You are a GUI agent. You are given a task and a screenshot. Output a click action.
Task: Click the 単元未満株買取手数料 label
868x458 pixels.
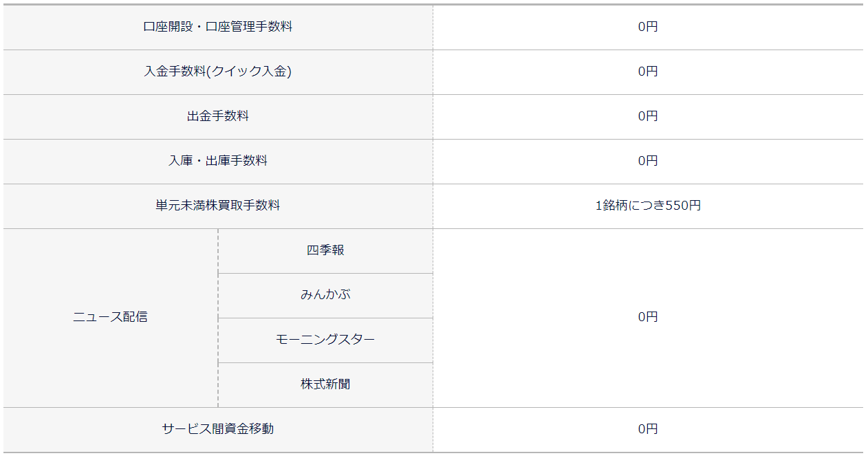[218, 206]
